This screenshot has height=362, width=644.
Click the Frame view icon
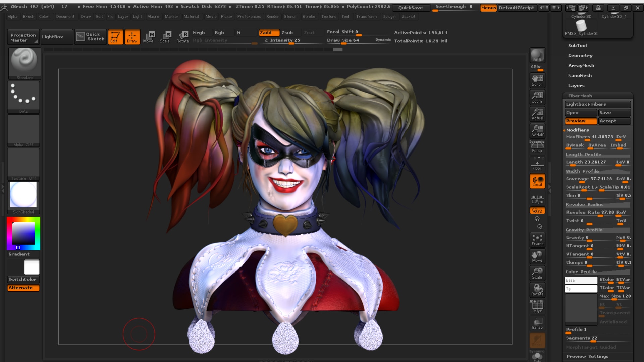click(x=537, y=240)
